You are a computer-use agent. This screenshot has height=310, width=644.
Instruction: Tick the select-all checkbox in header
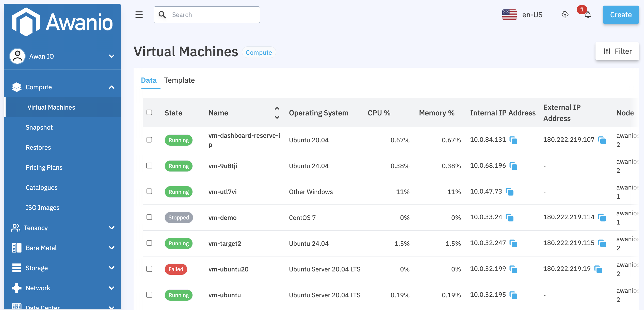149,112
